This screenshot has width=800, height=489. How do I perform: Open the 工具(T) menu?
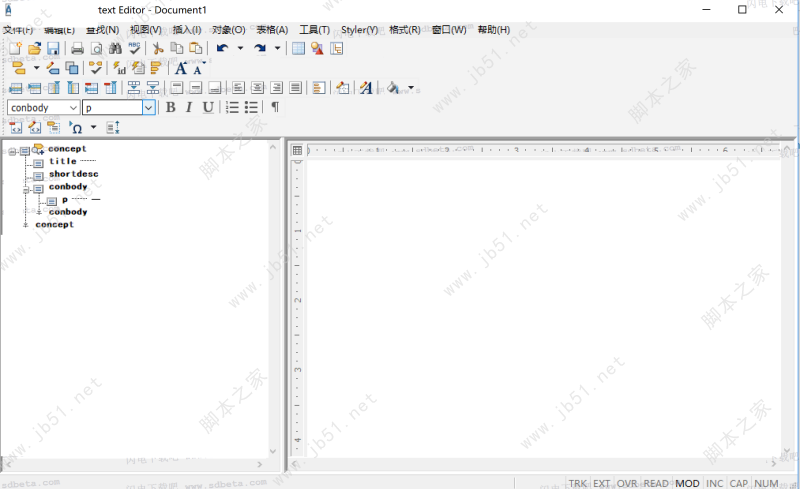tap(314, 30)
